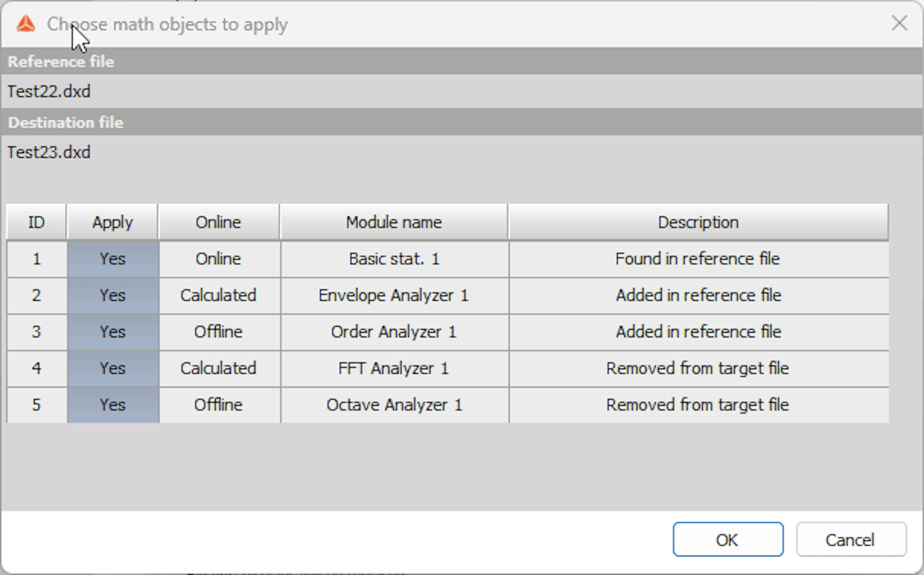
Task: Toggle Apply Yes for Envelope Analyzer 1
Action: pyautogui.click(x=113, y=296)
